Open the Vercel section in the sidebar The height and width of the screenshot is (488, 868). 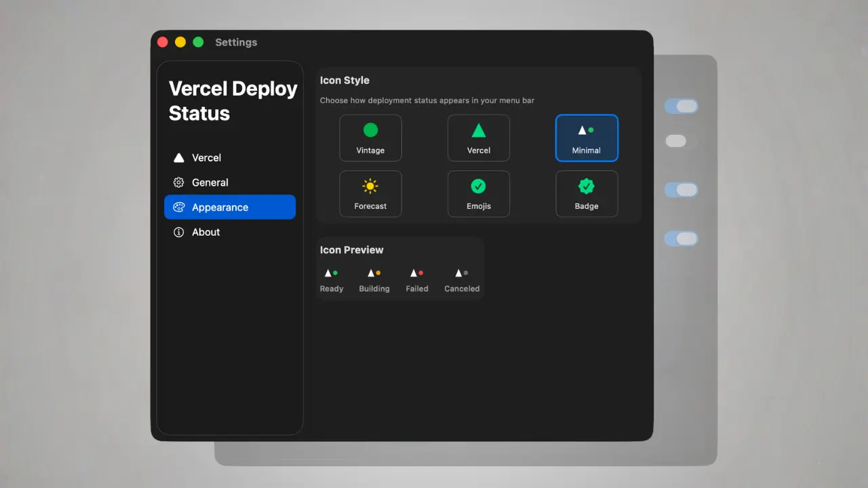coord(206,157)
